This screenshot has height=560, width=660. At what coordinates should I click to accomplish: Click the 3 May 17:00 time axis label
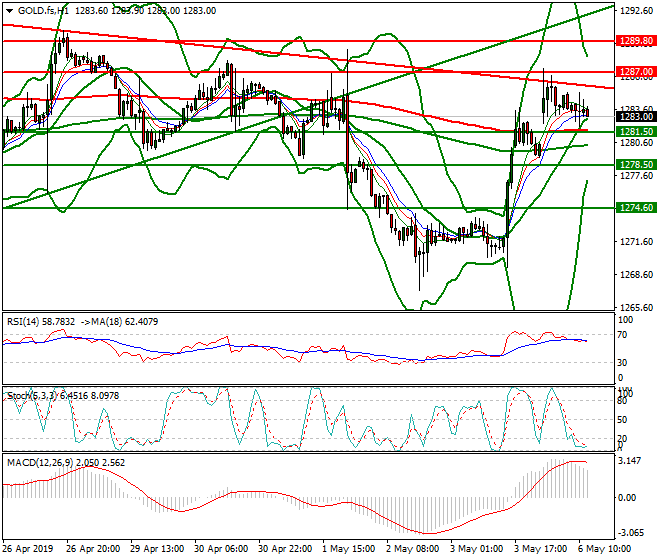[540, 549]
